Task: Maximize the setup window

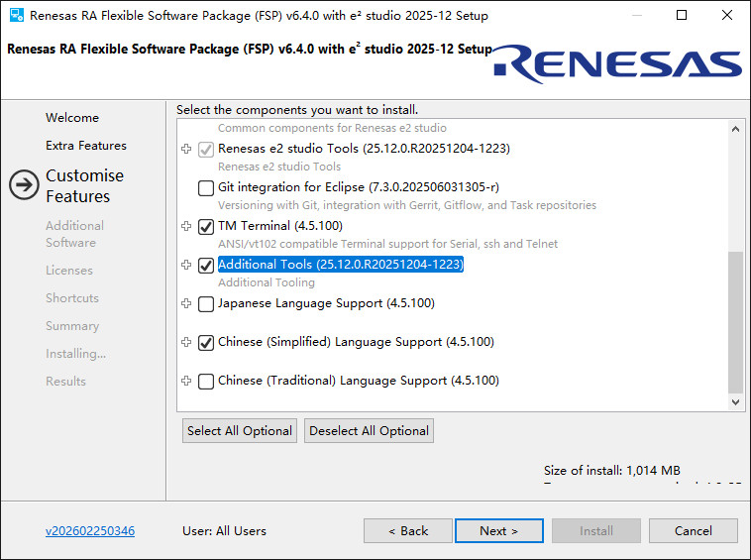Action: click(682, 15)
